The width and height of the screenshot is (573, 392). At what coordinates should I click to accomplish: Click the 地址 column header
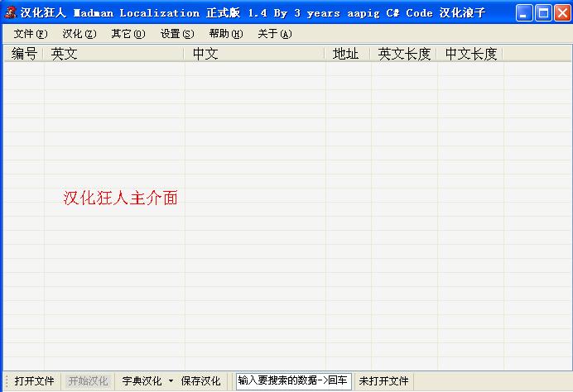tap(348, 54)
